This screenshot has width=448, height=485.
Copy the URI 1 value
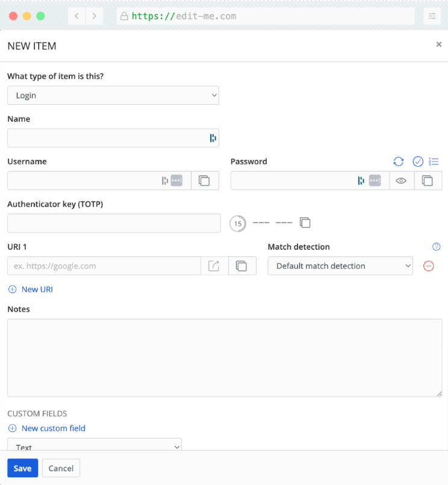(241, 266)
